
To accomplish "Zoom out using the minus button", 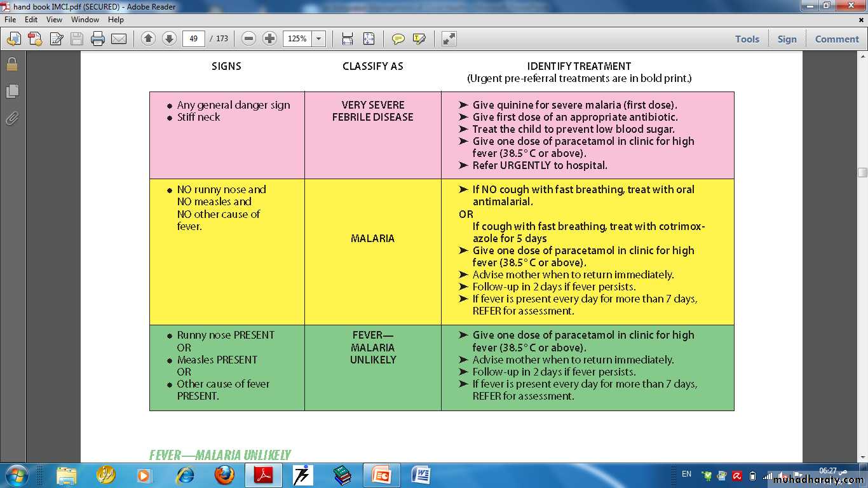I will point(249,39).
